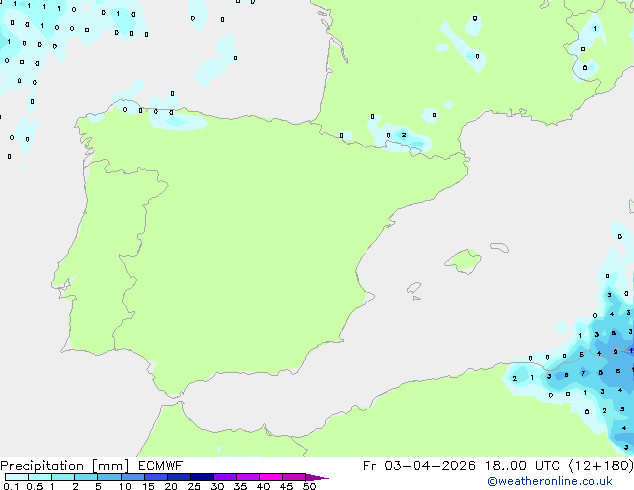Click the date "03-04-2026" text
This screenshot has width=634, height=490.
pyautogui.click(x=430, y=466)
